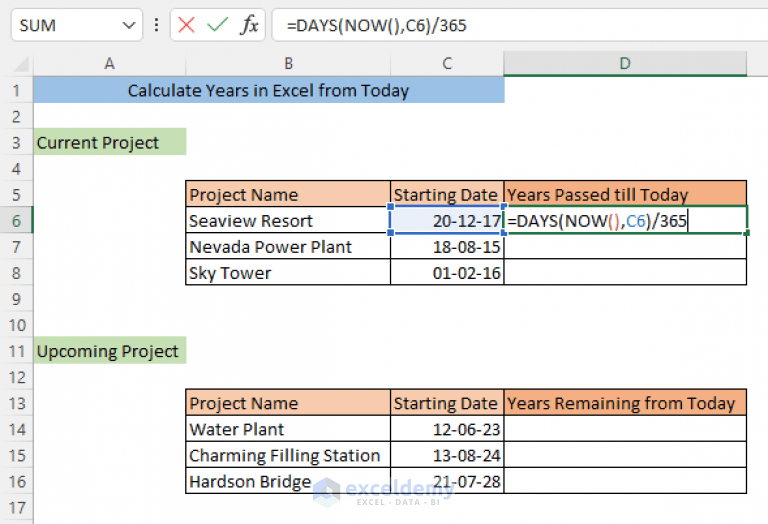
Task: Click the date cell 21-07-28
Action: (x=447, y=481)
